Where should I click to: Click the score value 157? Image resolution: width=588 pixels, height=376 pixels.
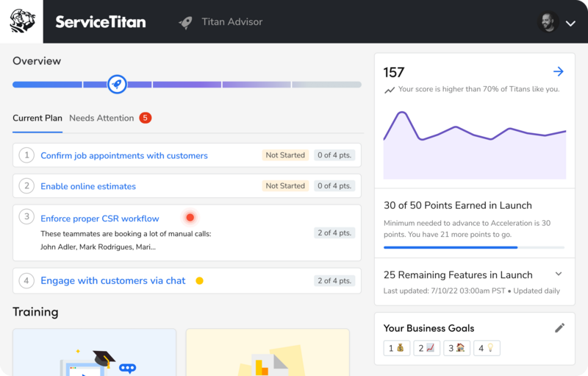[x=394, y=72]
